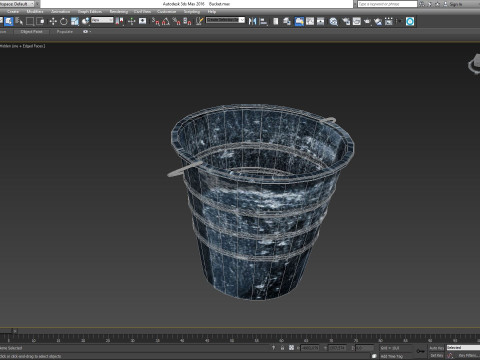Toggle Absolute/Offset transform mode icon

[x=291, y=348]
